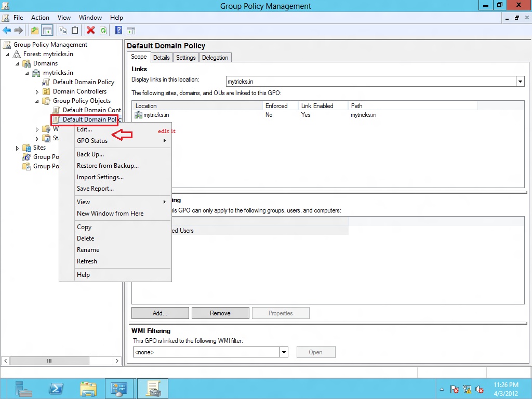Show hidden tray icons arrow

(x=442, y=389)
